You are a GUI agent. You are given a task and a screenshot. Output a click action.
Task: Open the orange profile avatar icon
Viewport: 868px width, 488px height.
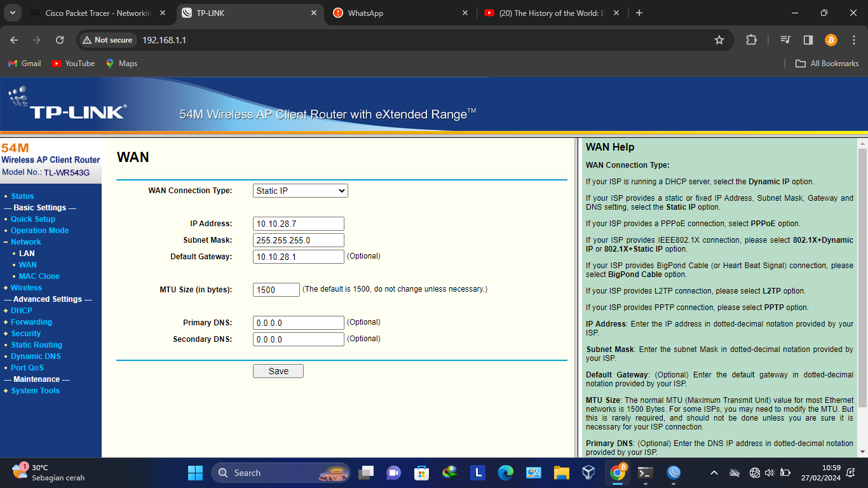point(831,40)
